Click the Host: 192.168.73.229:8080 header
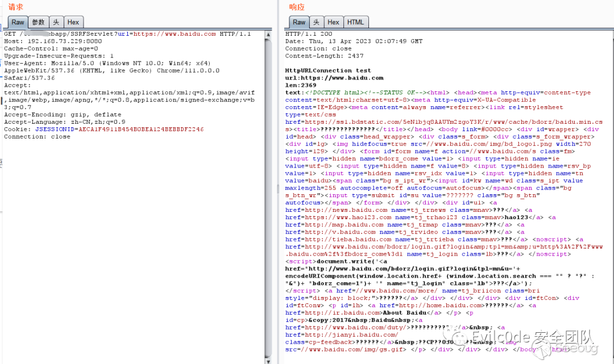 pos(53,41)
